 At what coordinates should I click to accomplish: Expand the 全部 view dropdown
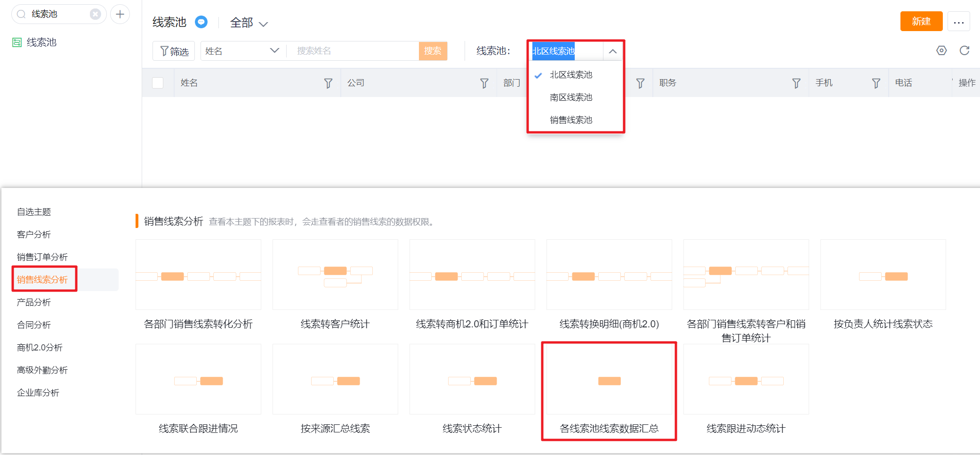tap(249, 23)
